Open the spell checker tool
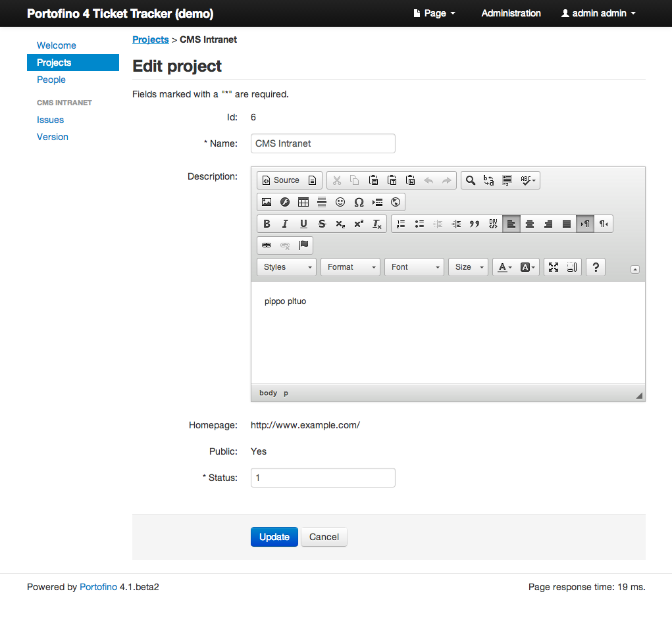 click(x=525, y=180)
